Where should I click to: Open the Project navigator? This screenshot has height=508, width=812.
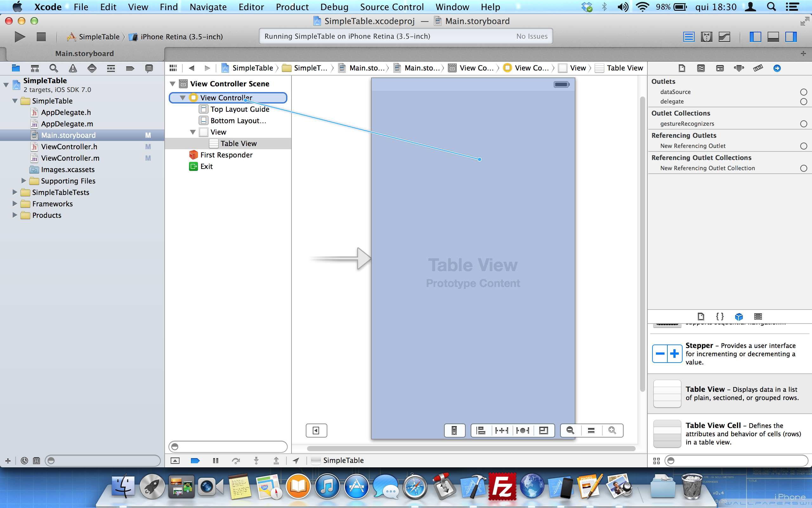click(x=16, y=68)
